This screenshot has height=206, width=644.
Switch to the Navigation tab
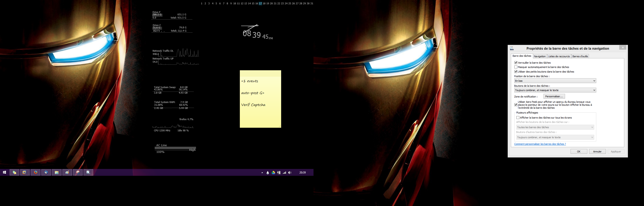point(540,56)
